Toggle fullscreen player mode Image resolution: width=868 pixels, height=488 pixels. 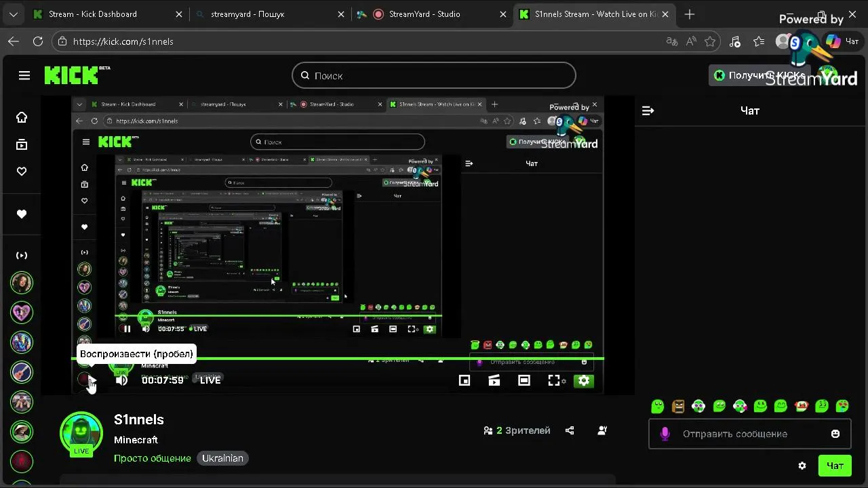554,380
